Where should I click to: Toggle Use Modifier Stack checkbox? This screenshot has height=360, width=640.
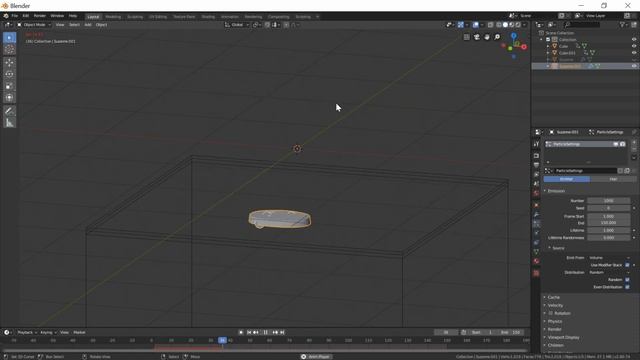click(627, 265)
